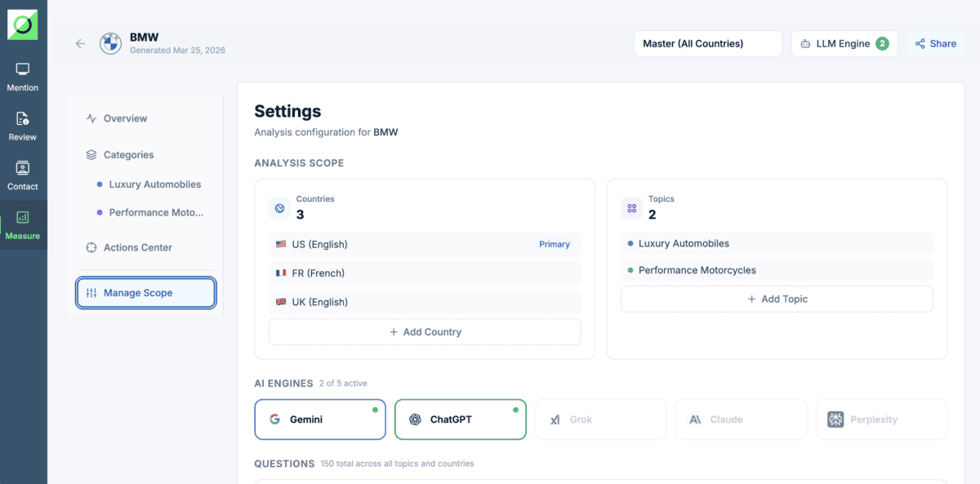The width and height of the screenshot is (980, 484).
Task: Click the US flag icon
Action: [281, 244]
